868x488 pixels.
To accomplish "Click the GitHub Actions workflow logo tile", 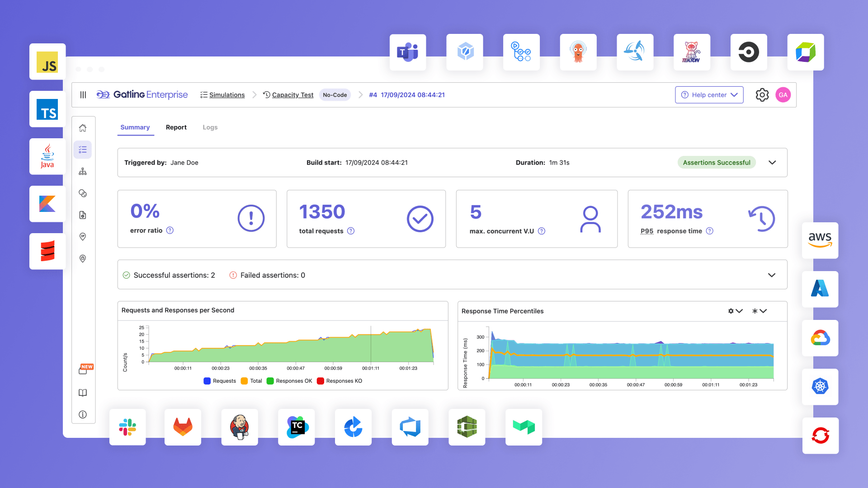I will 521,52.
